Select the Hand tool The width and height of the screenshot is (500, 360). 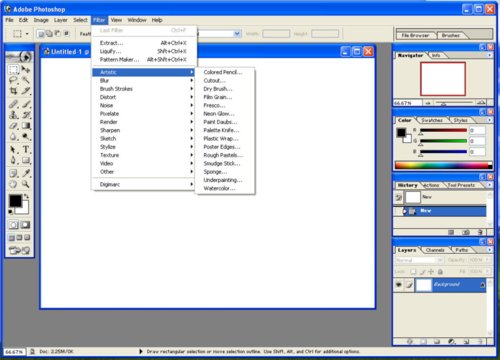[x=13, y=184]
